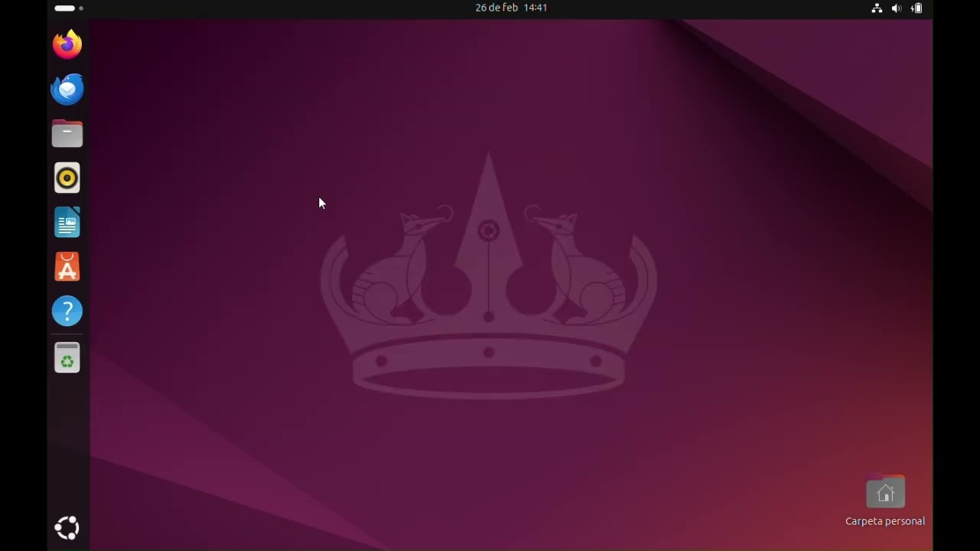Open Activities overview pill in top-left corner
The height and width of the screenshot is (551, 980).
tap(69, 8)
